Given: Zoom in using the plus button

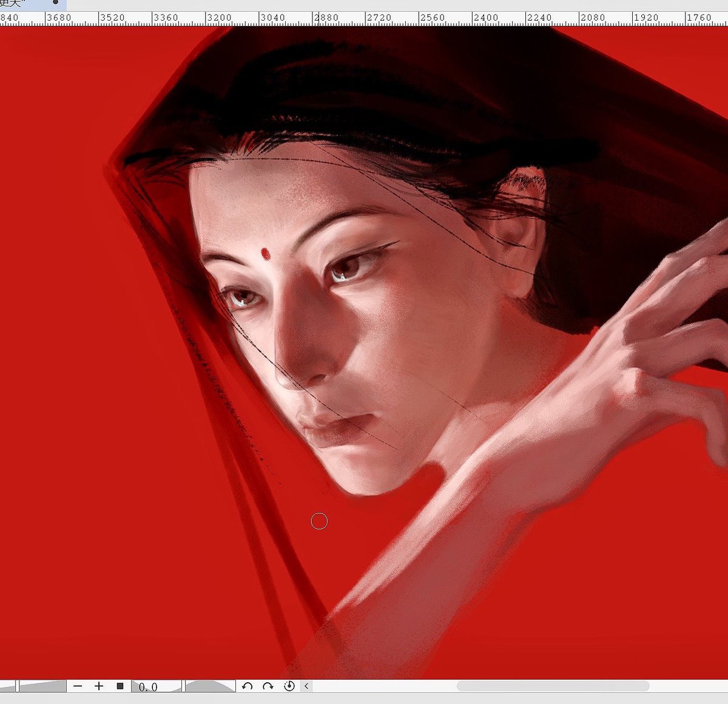Looking at the screenshot, I should coord(99,686).
